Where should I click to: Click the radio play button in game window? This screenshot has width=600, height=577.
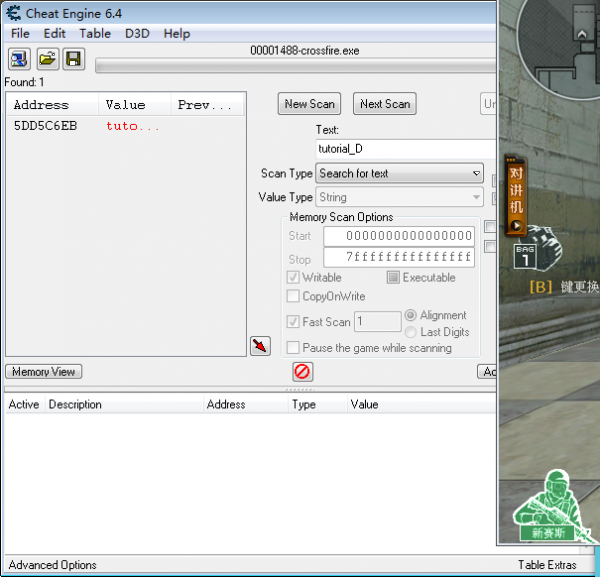(516, 226)
